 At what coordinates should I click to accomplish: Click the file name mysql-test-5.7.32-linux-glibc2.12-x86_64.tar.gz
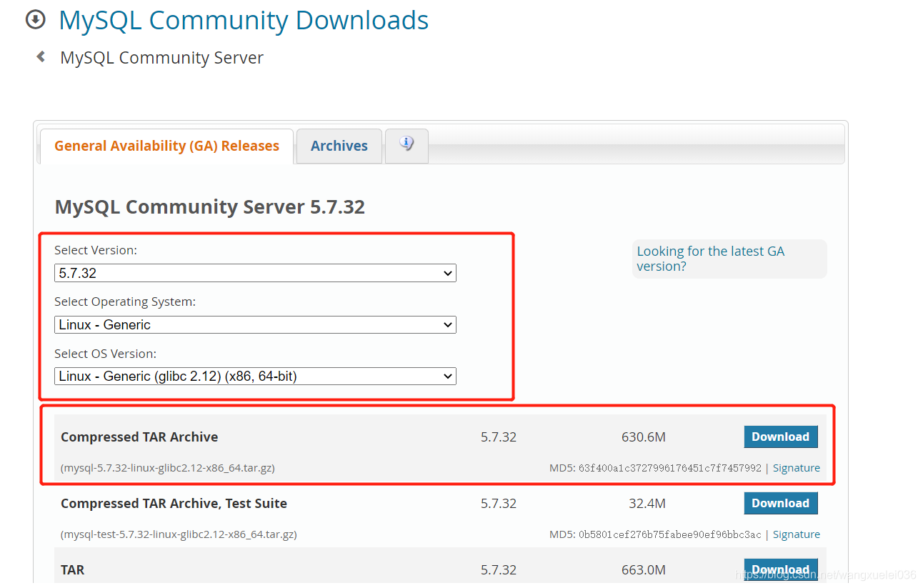click(179, 534)
